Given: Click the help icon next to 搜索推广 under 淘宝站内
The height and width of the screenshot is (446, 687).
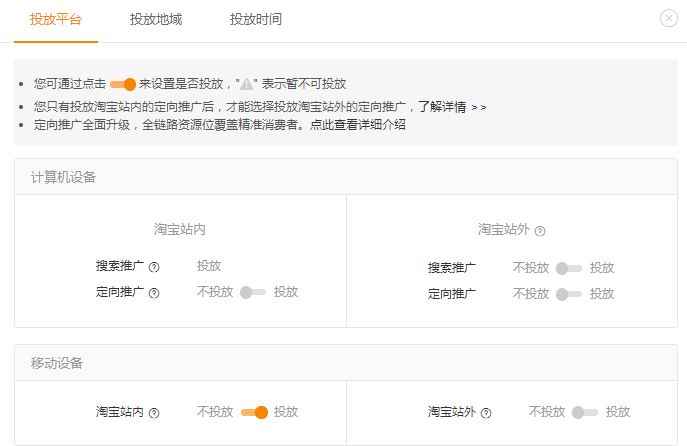Looking at the screenshot, I should (x=154, y=267).
